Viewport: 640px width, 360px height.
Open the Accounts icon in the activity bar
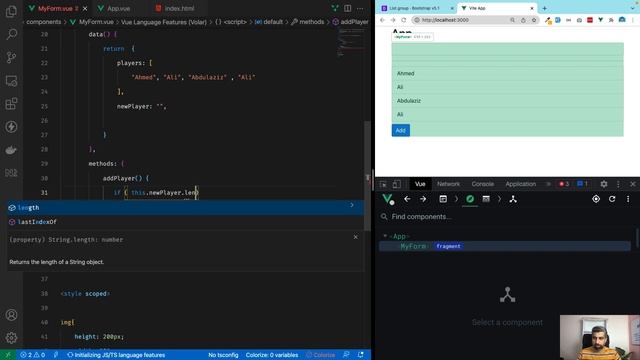11,315
